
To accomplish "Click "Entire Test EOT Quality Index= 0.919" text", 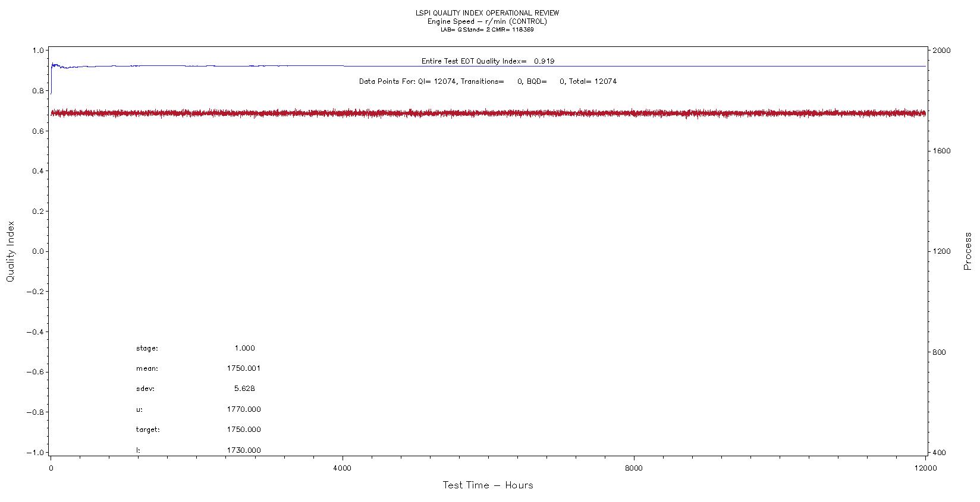I will pos(488,61).
